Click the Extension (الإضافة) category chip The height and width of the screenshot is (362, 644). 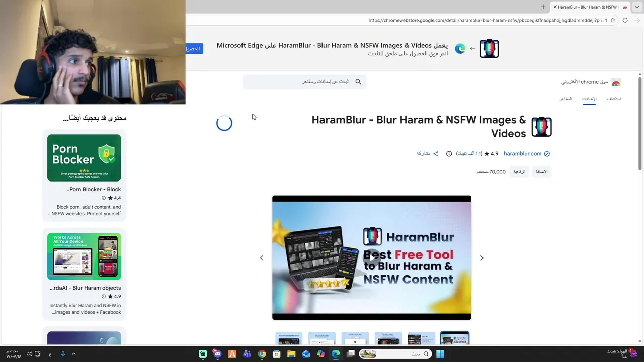(x=541, y=172)
